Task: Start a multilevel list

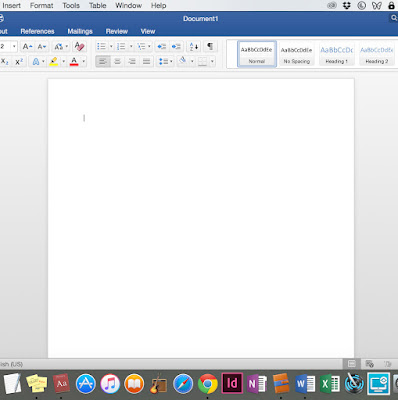Action: click(141, 46)
